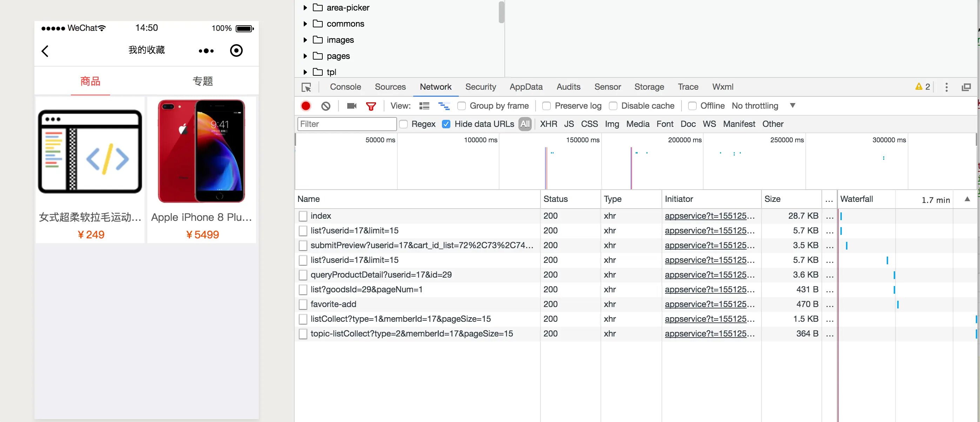Toggle the red filter funnel icon

click(x=371, y=106)
